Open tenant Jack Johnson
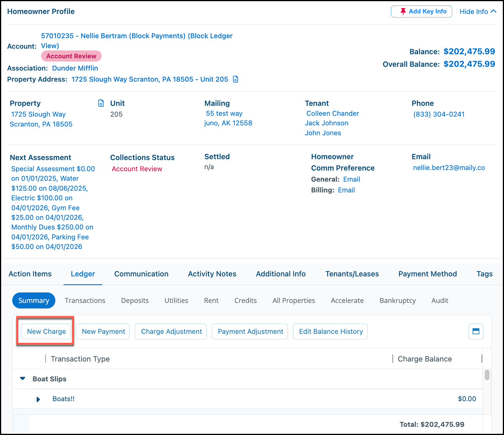504x435 pixels. pyautogui.click(x=327, y=123)
